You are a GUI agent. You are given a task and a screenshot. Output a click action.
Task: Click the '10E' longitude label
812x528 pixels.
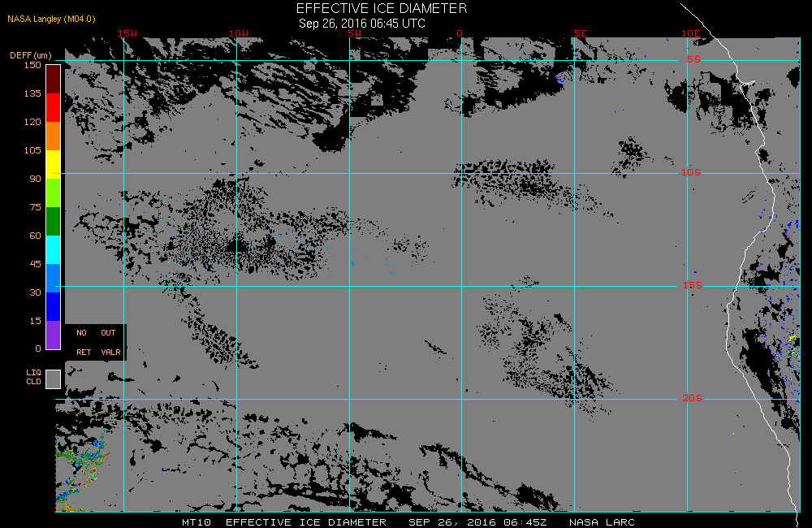[x=690, y=33]
